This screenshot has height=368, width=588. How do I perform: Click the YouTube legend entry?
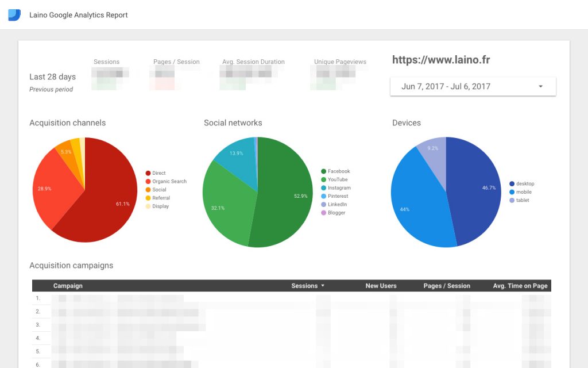pos(335,179)
